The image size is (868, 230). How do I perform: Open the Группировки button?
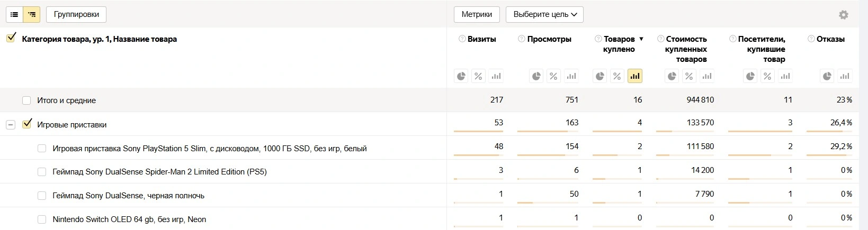[76, 14]
